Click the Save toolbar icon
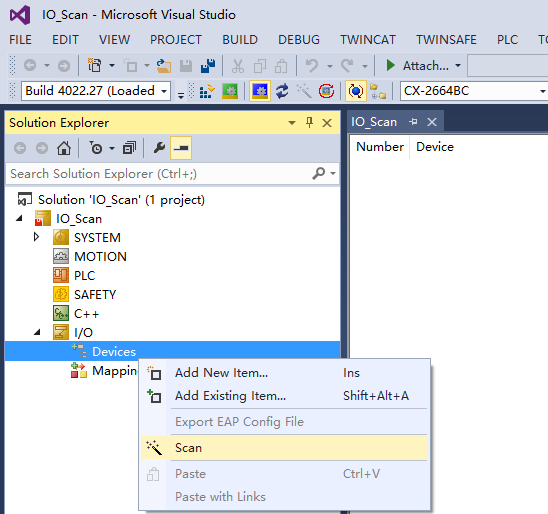The width and height of the screenshot is (548, 514). [x=186, y=66]
